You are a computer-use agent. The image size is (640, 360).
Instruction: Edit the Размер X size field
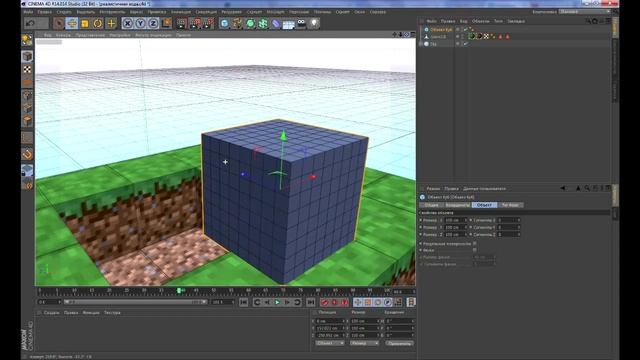[x=455, y=220]
